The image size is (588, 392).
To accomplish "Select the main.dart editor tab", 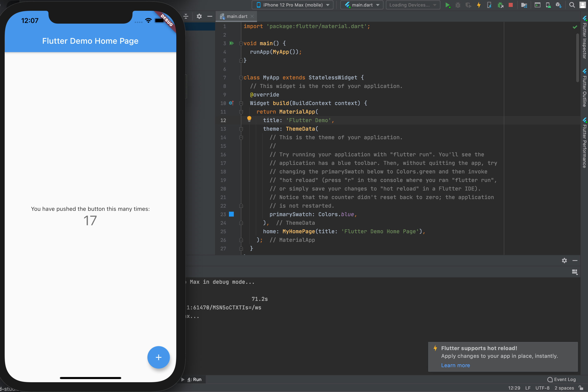I will click(236, 16).
